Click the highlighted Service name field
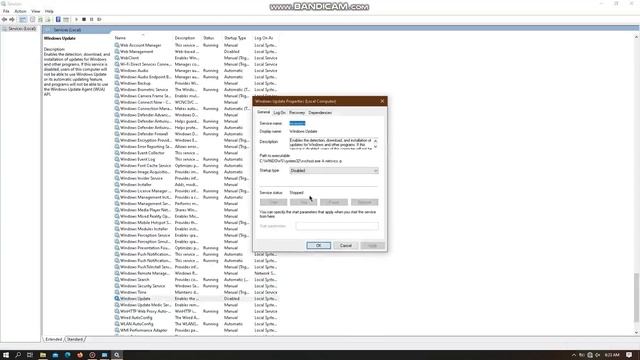 (297, 123)
